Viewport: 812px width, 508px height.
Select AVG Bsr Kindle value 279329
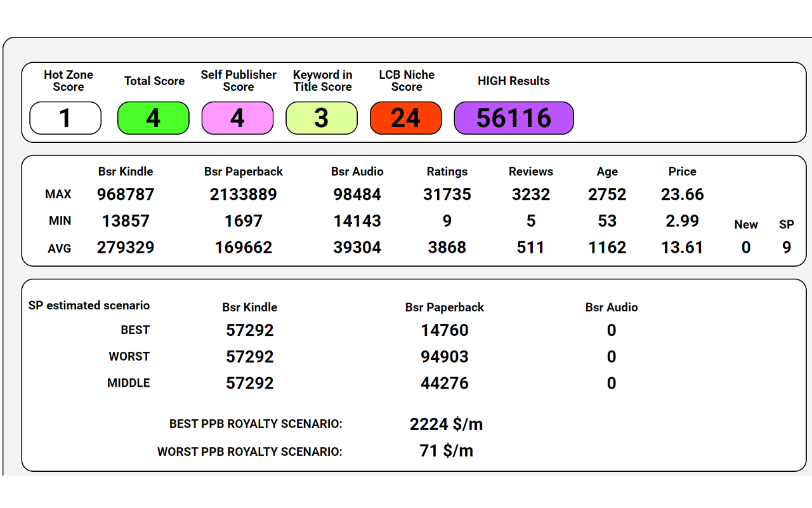click(x=126, y=248)
